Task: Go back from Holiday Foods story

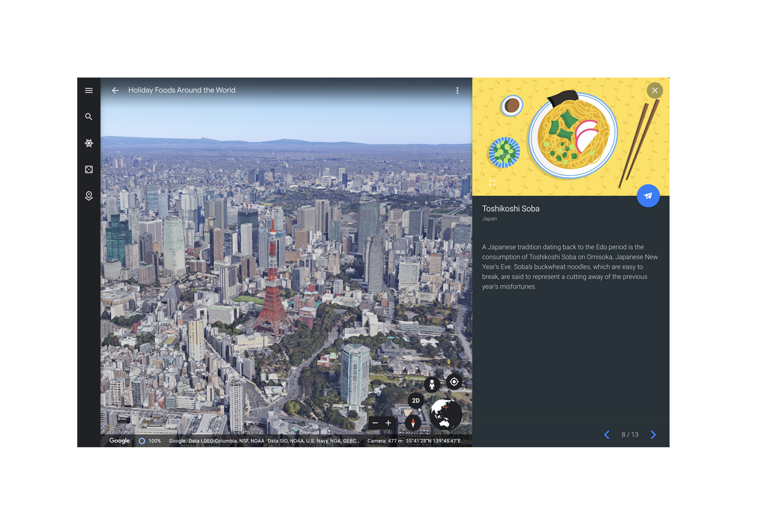Action: [x=115, y=90]
